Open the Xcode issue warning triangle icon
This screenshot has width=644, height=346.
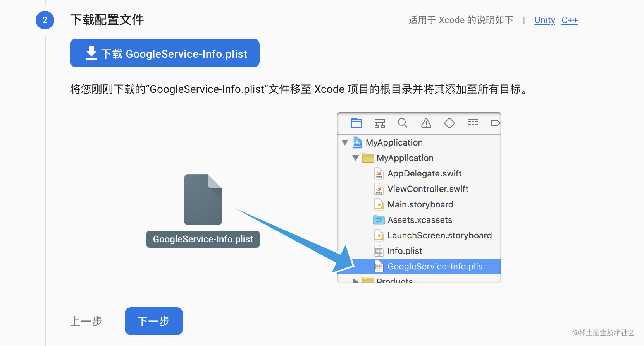(x=426, y=123)
